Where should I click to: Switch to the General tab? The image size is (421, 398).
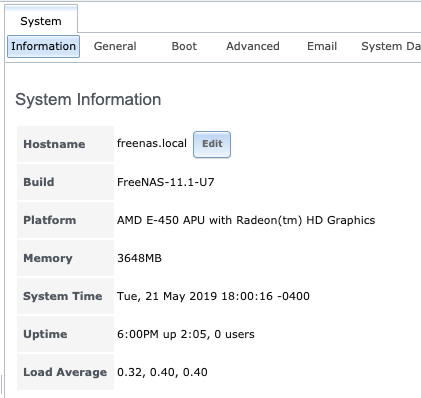coord(115,46)
